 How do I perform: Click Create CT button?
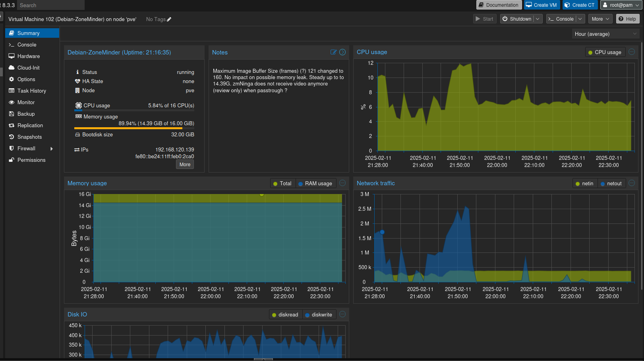pyautogui.click(x=580, y=5)
